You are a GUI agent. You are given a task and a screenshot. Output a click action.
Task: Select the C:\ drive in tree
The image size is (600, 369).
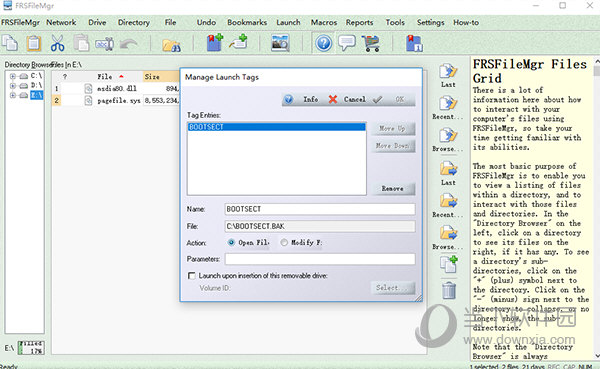(36, 76)
